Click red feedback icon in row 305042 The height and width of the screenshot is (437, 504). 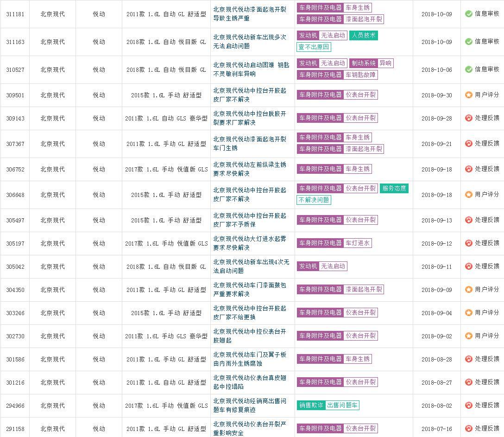click(469, 266)
